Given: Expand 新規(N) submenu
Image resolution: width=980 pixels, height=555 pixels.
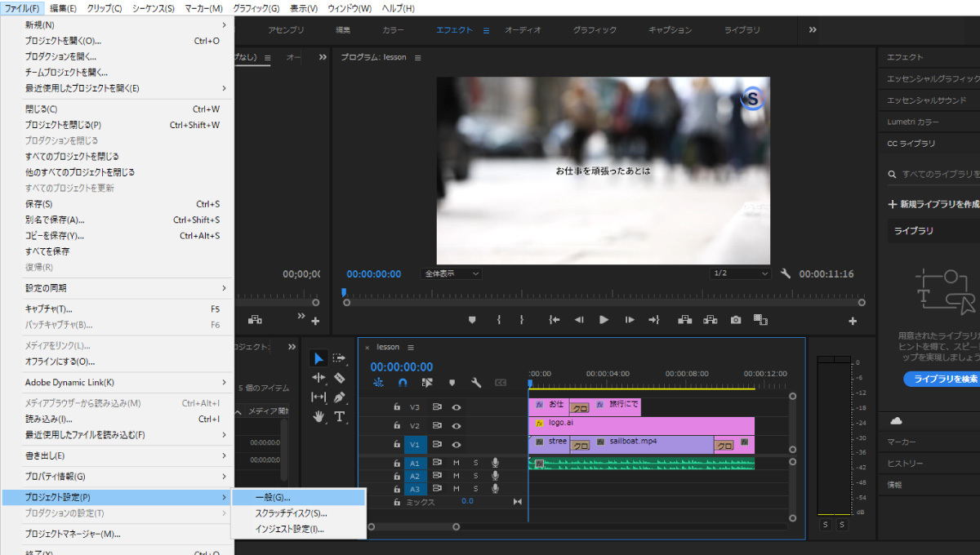Looking at the screenshot, I should 117,25.
